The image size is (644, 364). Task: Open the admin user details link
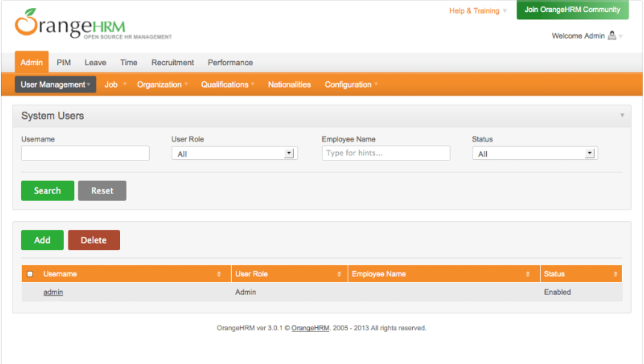[53, 292]
